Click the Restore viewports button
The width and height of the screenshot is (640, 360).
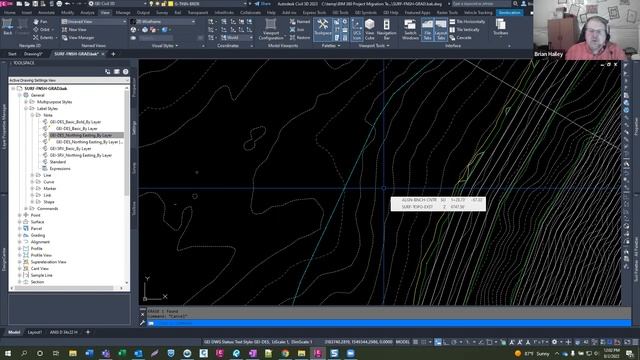click(300, 38)
